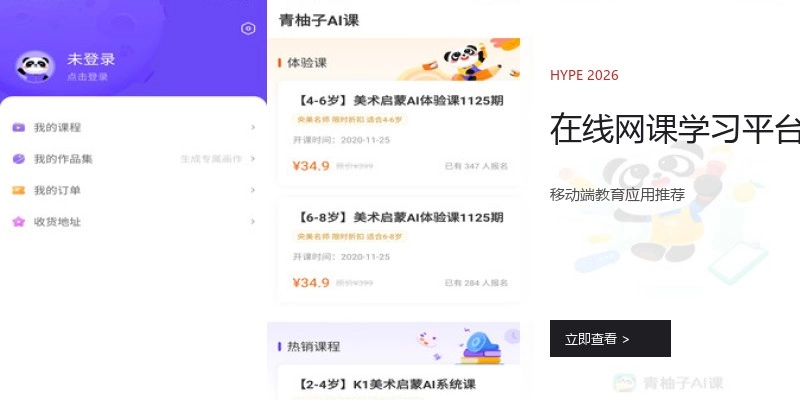This screenshot has width=800, height=400.
Task: Click the 我的课程 video icon
Action: pyautogui.click(x=19, y=128)
